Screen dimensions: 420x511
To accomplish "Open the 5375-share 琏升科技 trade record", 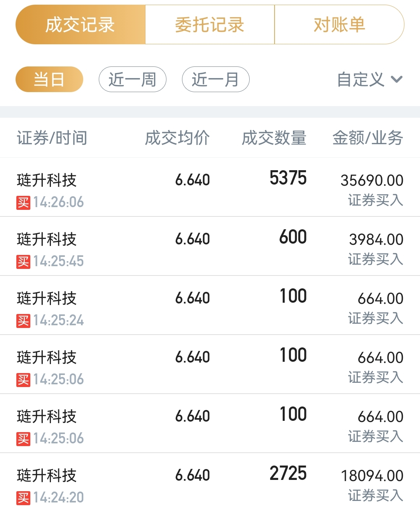I will pos(210,187).
